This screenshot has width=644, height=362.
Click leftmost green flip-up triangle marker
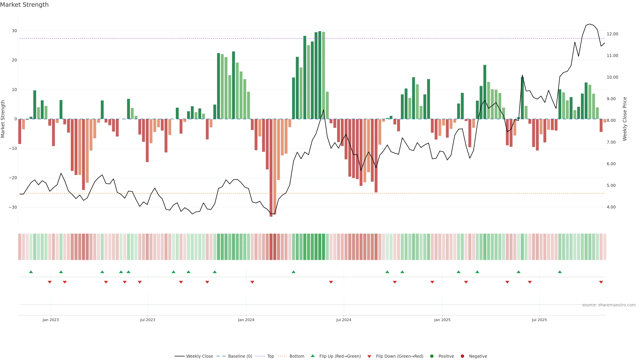pos(31,272)
